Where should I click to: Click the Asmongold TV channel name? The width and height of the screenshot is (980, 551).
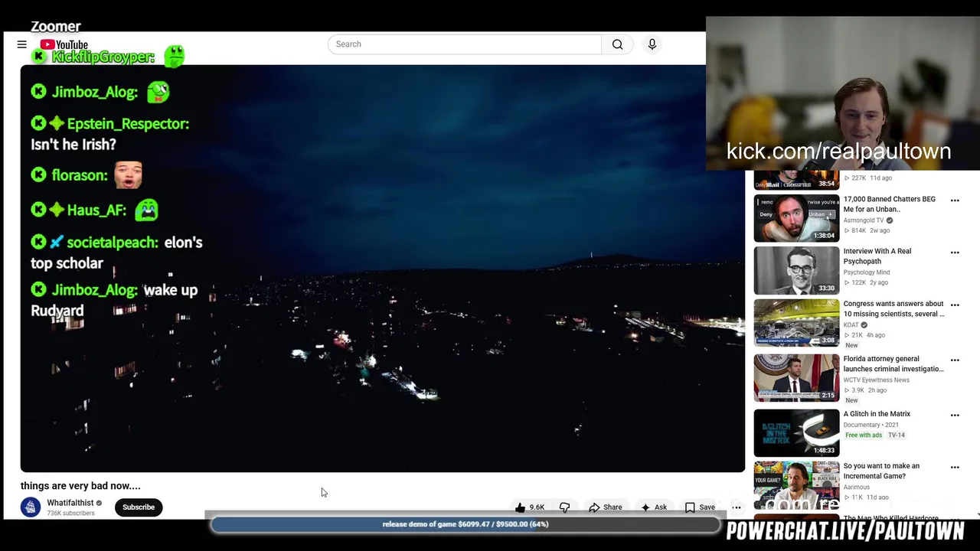pos(864,220)
